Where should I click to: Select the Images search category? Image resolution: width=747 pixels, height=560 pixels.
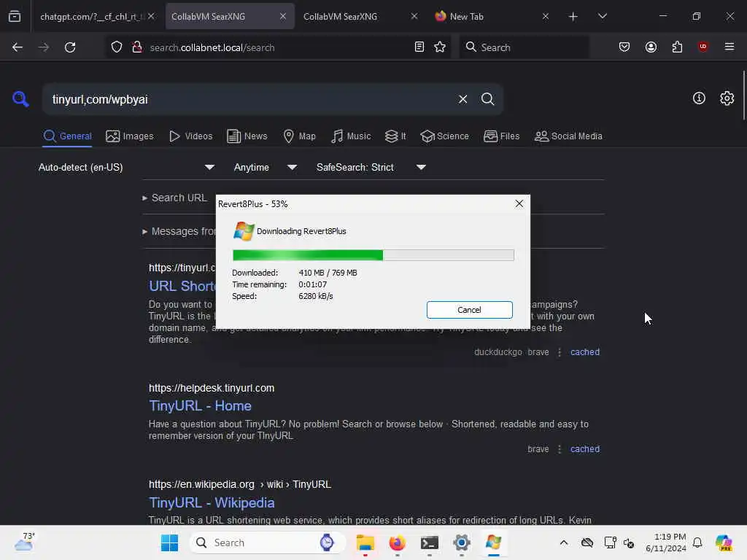pos(130,136)
